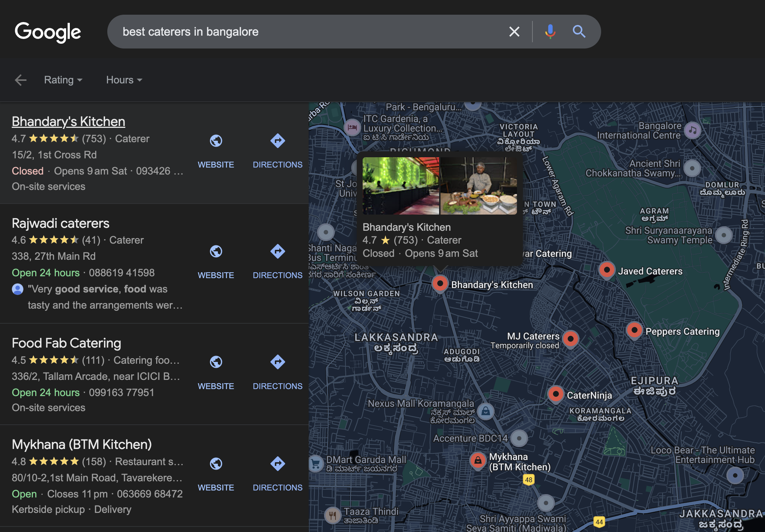Screen dimensions: 765x532
Task: Click the Google logo
Action: tap(48, 32)
